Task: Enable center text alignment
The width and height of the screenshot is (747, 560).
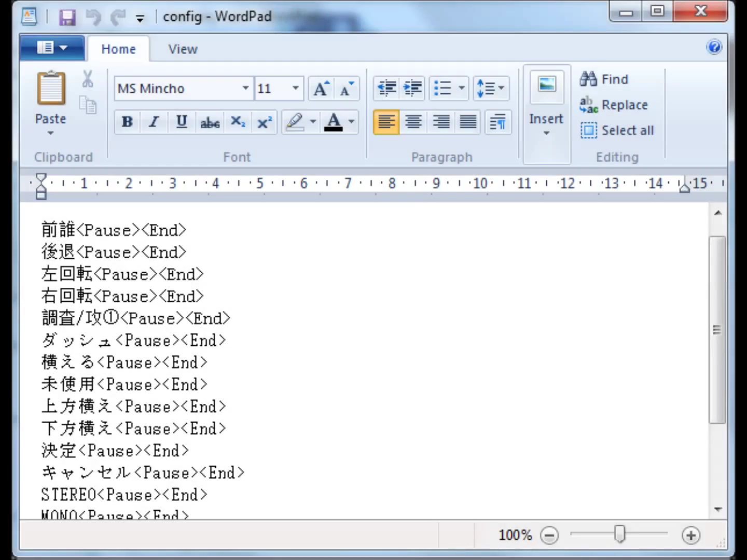Action: [413, 122]
